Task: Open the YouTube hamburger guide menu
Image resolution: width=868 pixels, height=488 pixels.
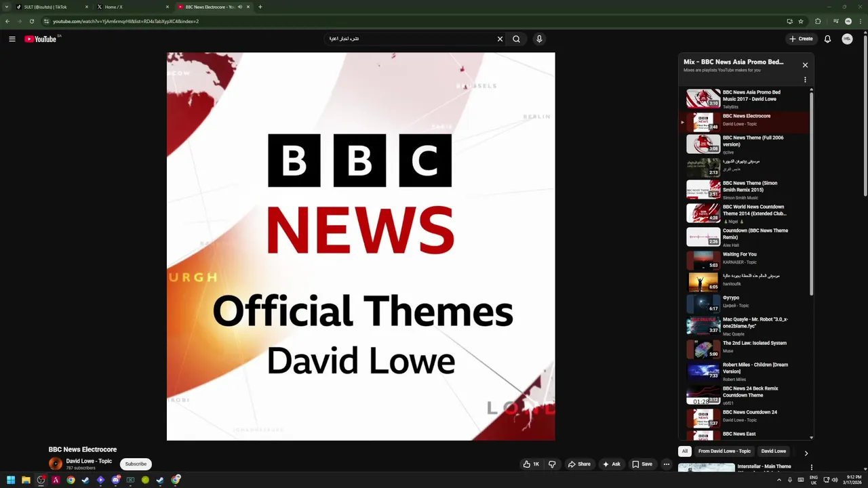Action: [x=12, y=39]
